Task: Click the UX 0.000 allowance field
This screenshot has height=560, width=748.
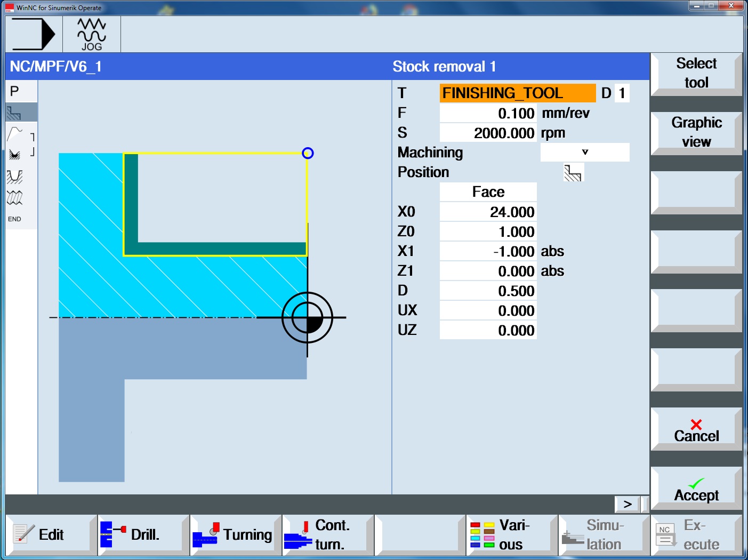Action: pyautogui.click(x=488, y=310)
